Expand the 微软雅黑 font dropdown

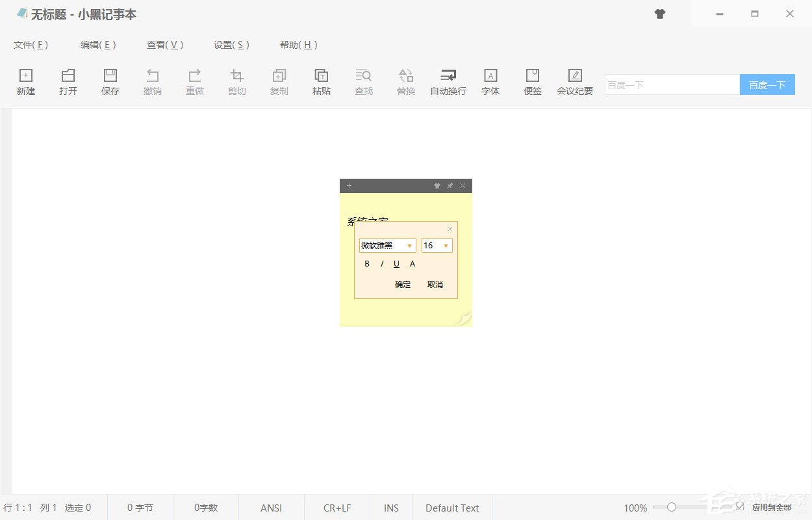tap(410, 246)
